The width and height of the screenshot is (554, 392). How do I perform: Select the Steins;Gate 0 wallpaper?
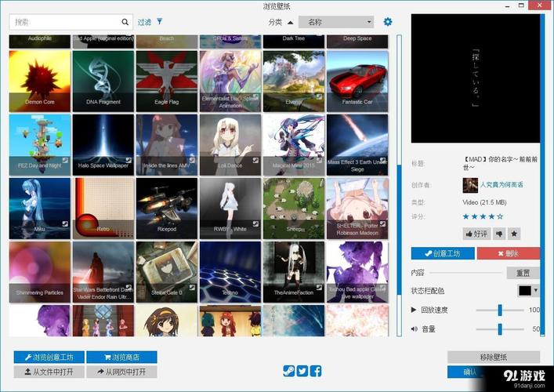click(167, 272)
